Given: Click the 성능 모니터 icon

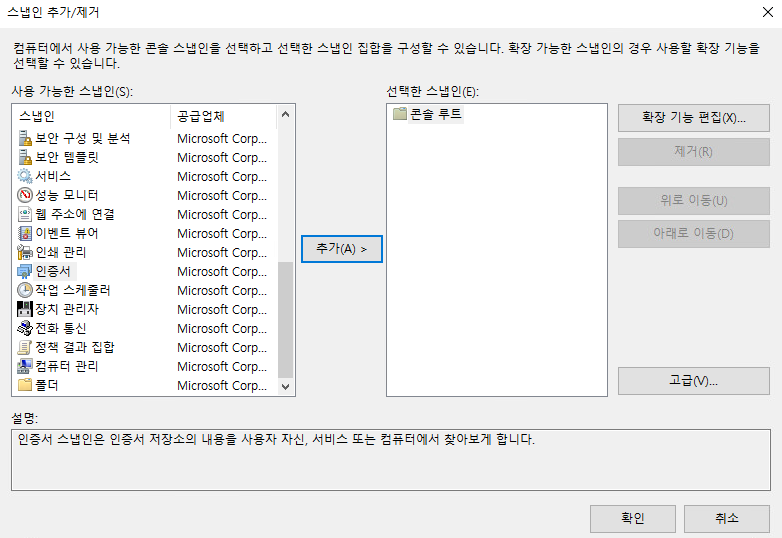Looking at the screenshot, I should point(25,195).
